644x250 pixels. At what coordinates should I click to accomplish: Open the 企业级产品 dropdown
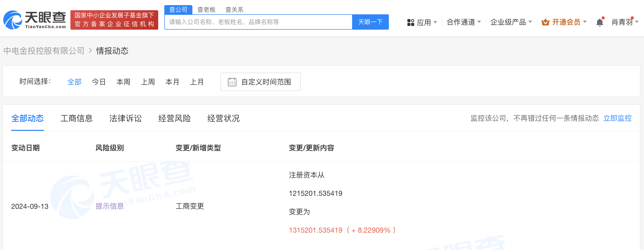pos(511,22)
